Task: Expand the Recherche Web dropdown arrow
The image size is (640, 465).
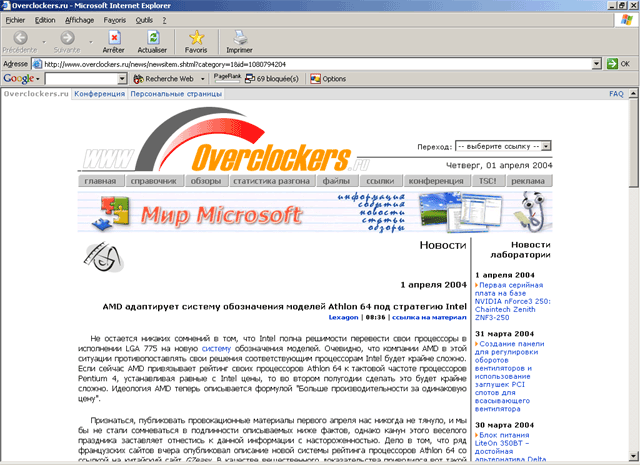Action: tap(202, 79)
